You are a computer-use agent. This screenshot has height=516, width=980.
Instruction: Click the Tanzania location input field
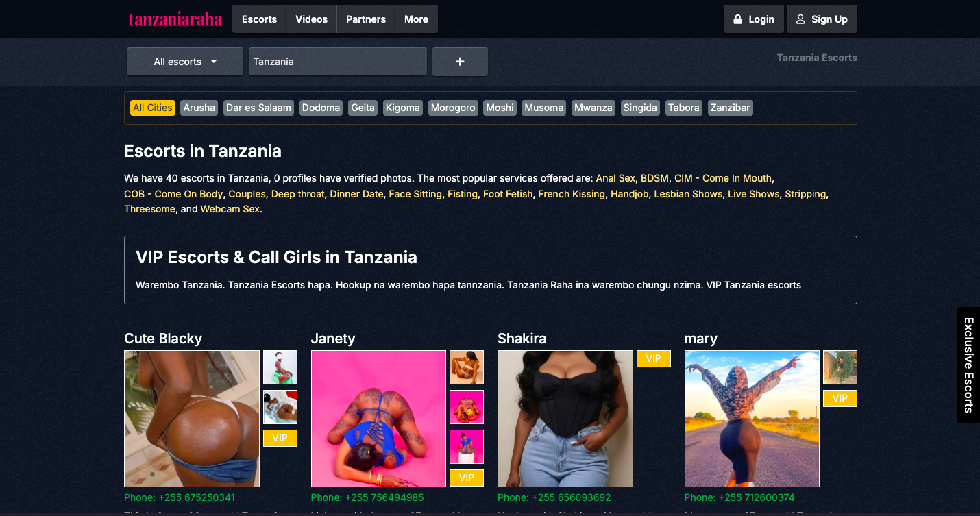click(337, 61)
